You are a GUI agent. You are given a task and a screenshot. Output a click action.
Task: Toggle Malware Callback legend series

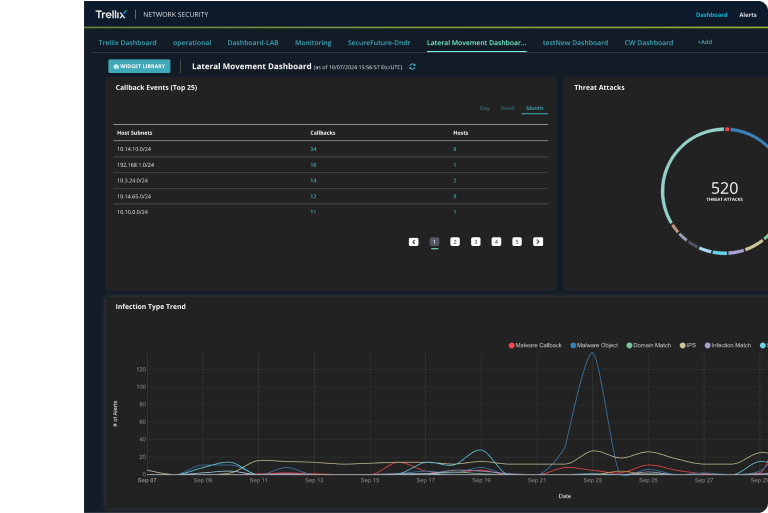click(535, 345)
